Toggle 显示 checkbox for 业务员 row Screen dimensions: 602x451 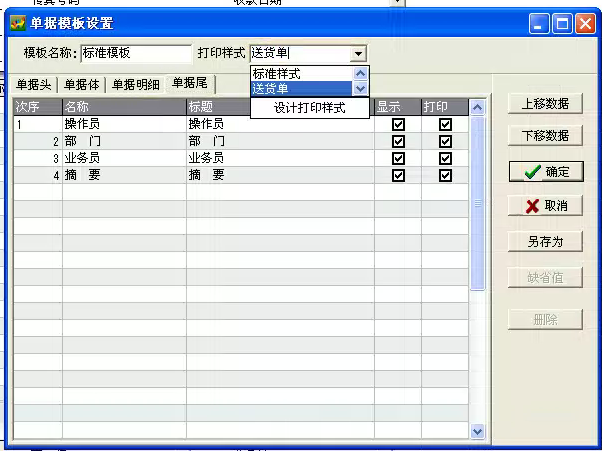point(398,159)
